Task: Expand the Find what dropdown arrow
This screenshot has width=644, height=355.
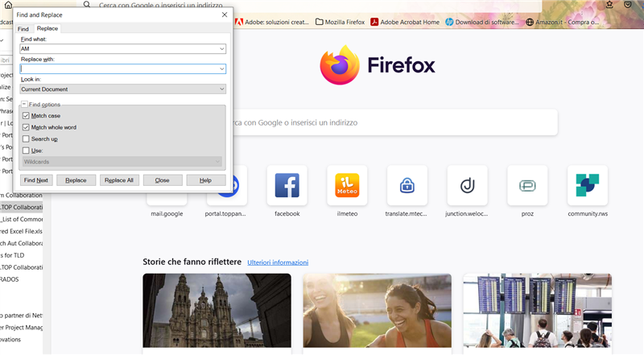Action: (x=222, y=49)
